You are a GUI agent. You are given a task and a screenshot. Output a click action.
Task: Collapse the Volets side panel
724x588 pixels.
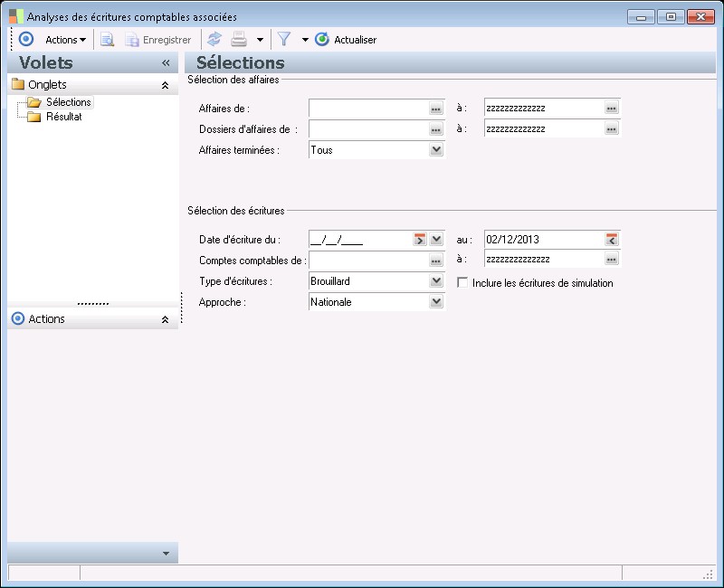[x=166, y=63]
